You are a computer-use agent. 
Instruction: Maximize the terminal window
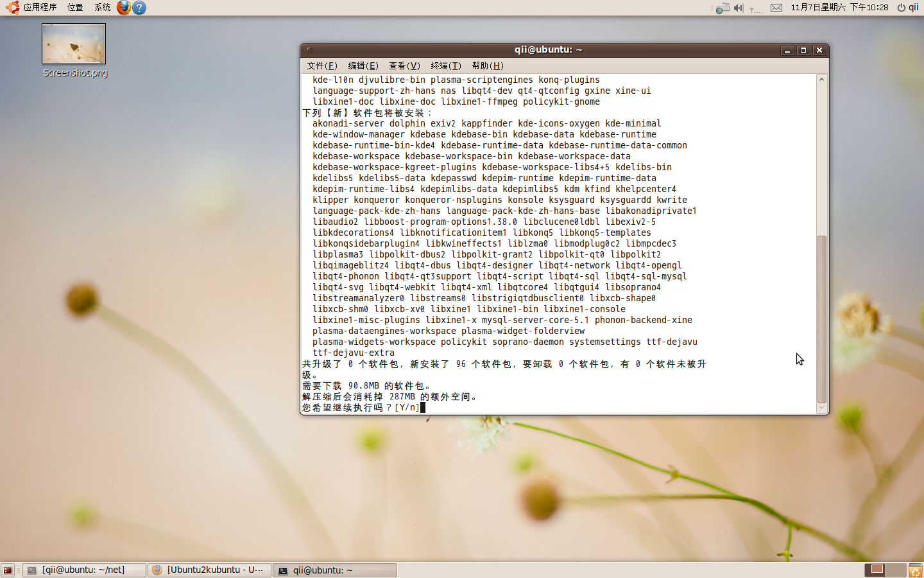click(803, 50)
